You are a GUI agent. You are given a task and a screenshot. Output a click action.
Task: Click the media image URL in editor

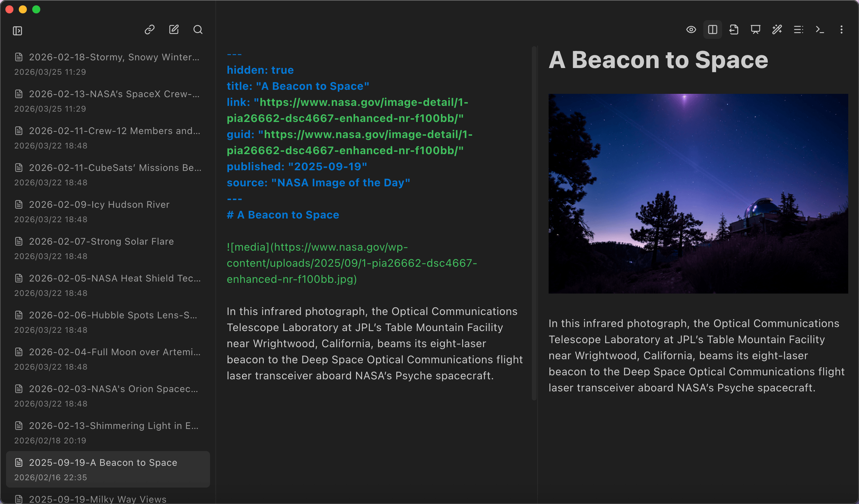pos(351,263)
